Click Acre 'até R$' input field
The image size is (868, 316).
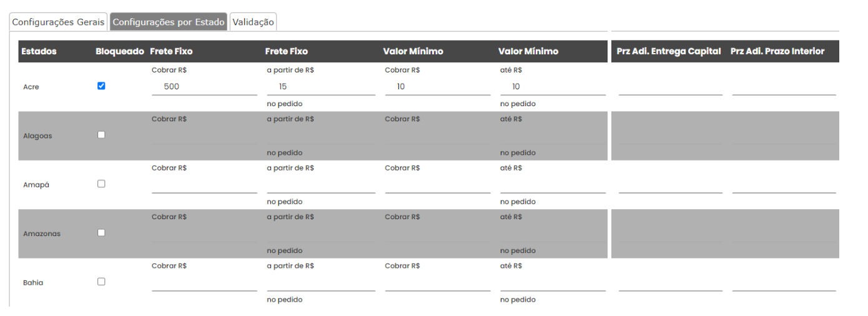(553, 87)
